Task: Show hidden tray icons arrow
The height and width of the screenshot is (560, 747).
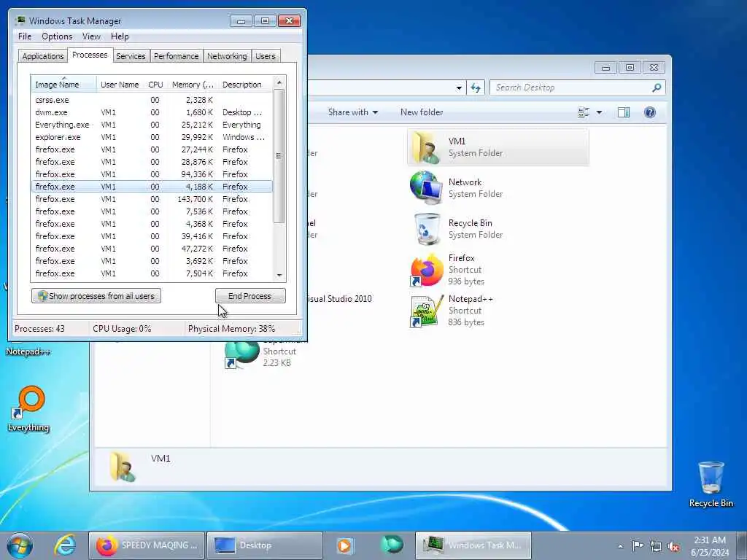Action: 620,546
